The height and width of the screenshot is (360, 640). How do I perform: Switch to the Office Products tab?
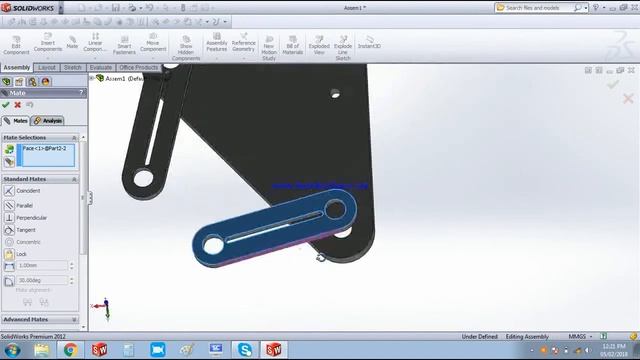tap(139, 67)
